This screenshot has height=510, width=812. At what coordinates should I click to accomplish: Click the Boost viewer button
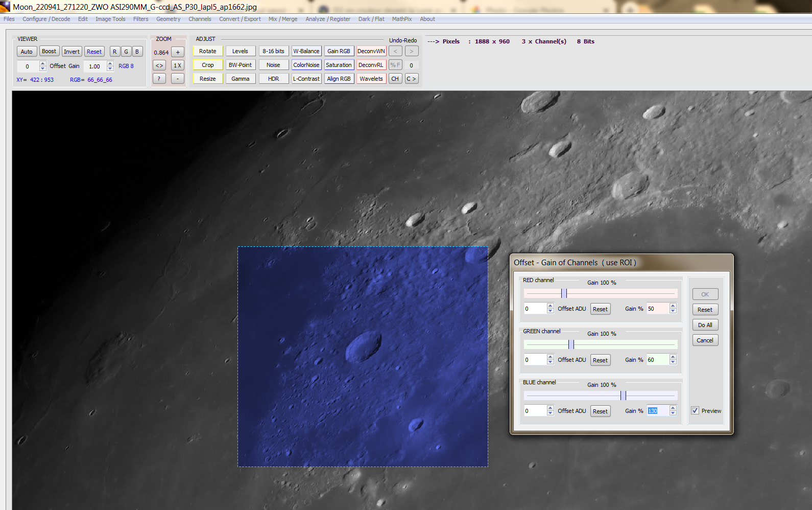click(49, 52)
